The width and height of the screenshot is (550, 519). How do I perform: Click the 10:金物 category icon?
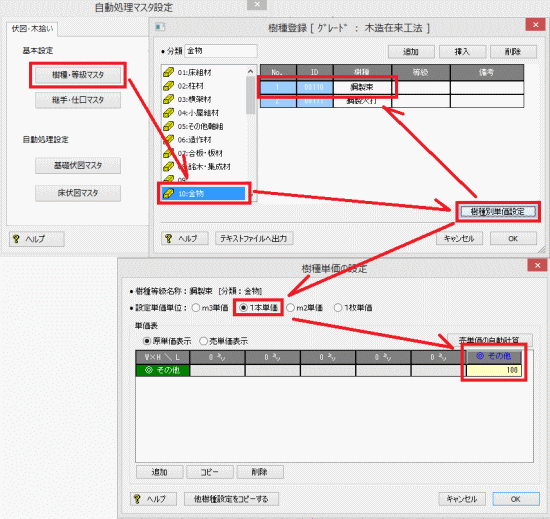[168, 194]
